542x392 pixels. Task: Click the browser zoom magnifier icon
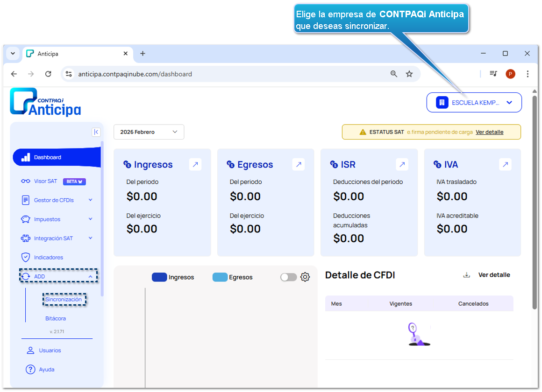tap(394, 74)
